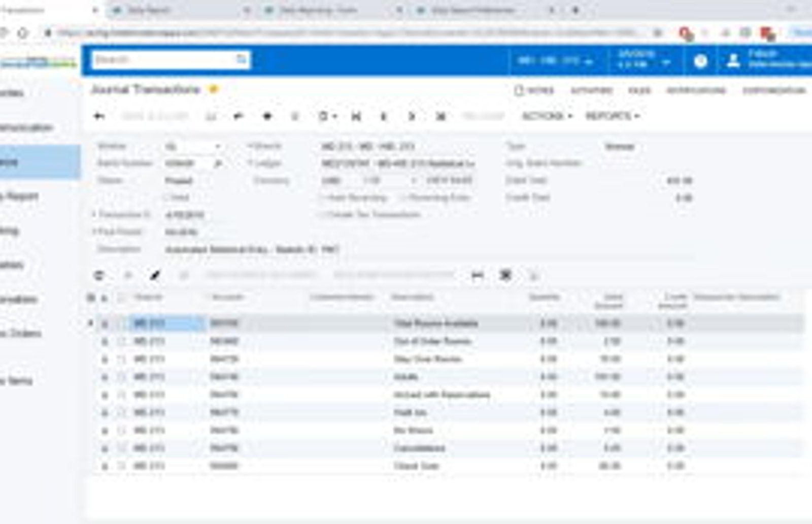Open a new browser tab

tap(576, 10)
